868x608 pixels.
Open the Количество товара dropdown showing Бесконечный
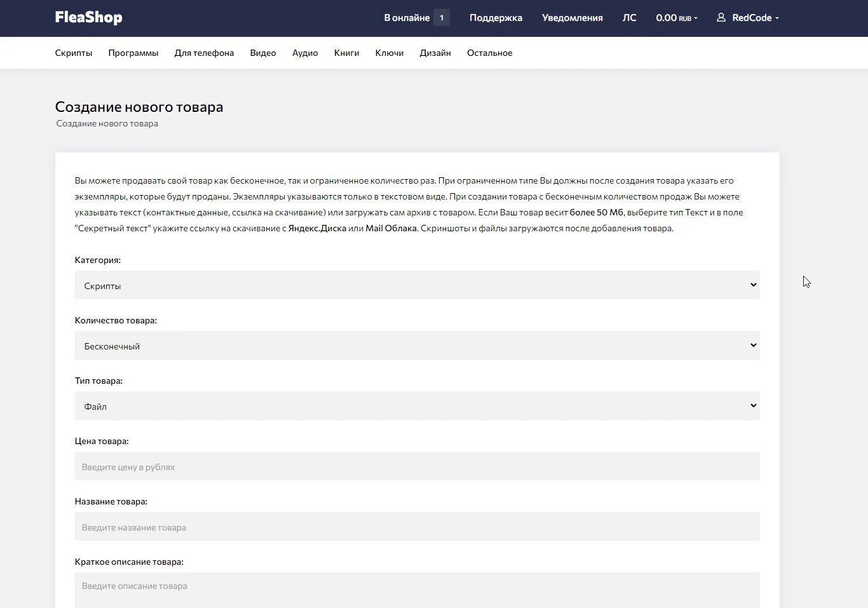point(417,346)
